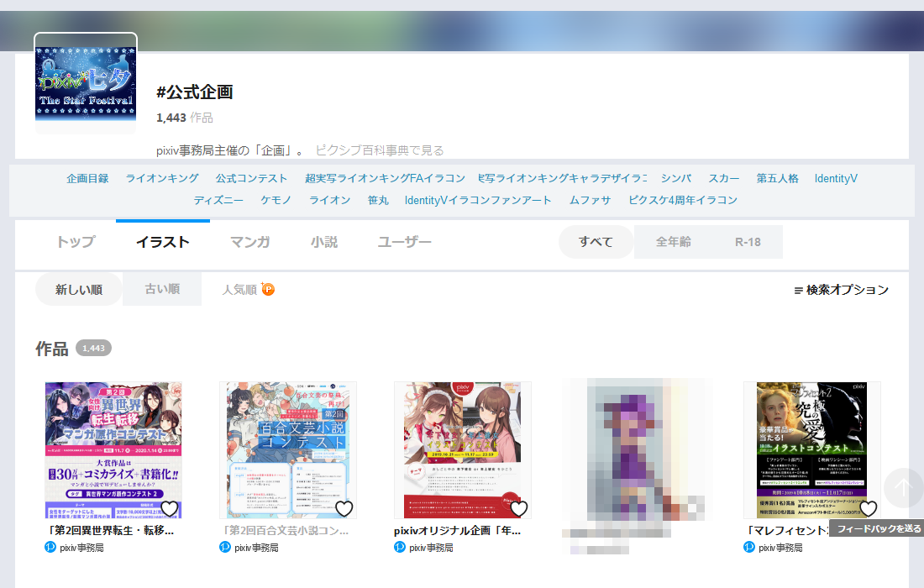The image size is (924, 588).
Task: Select the R-18 filter
Action: pyautogui.click(x=748, y=242)
